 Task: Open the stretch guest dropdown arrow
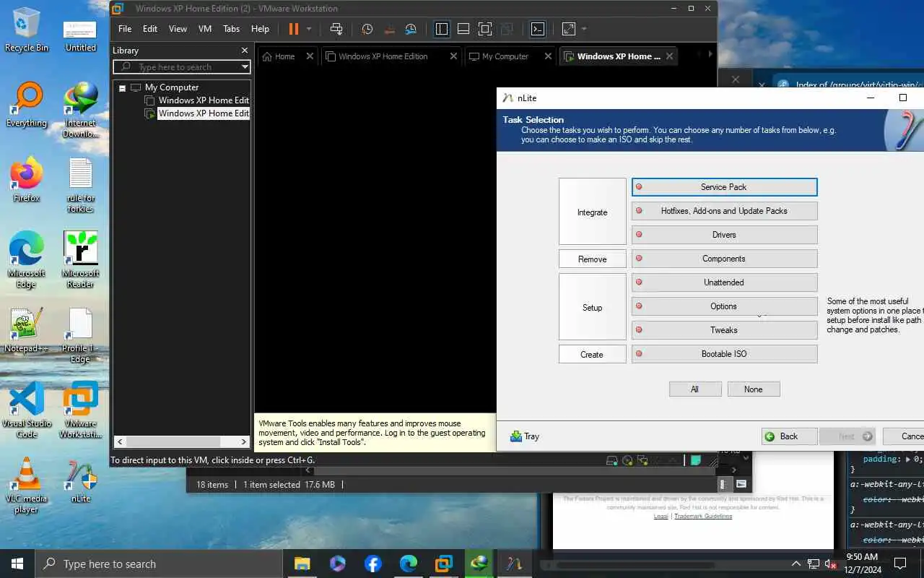tap(584, 29)
